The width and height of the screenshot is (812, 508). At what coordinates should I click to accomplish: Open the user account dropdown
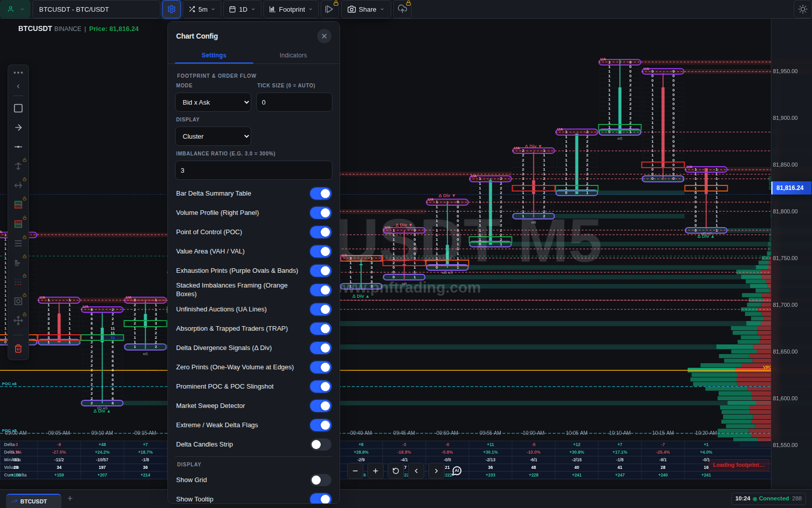coord(15,9)
